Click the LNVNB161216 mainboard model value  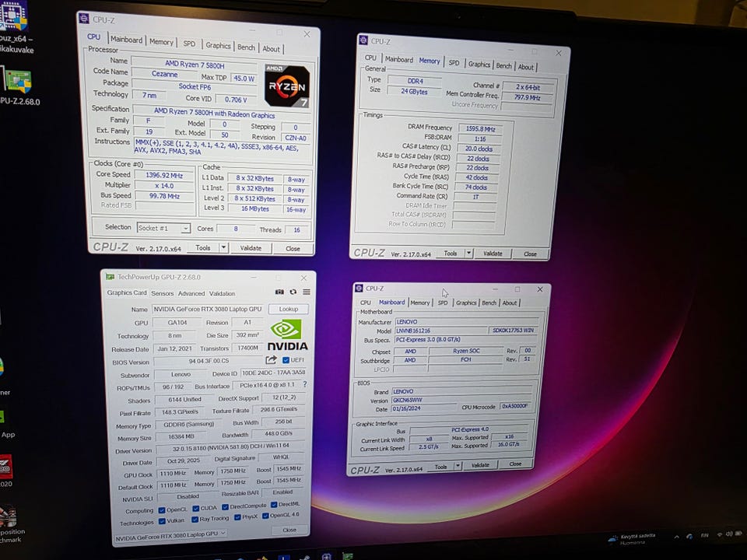[x=440, y=331]
